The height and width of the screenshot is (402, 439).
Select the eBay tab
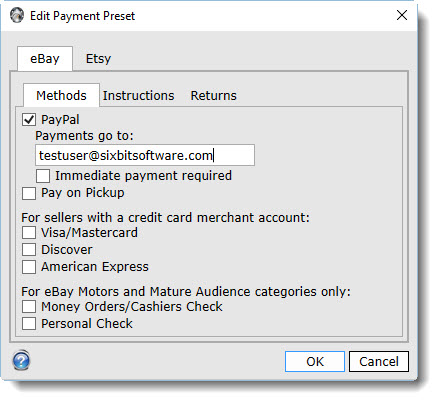coord(45,59)
